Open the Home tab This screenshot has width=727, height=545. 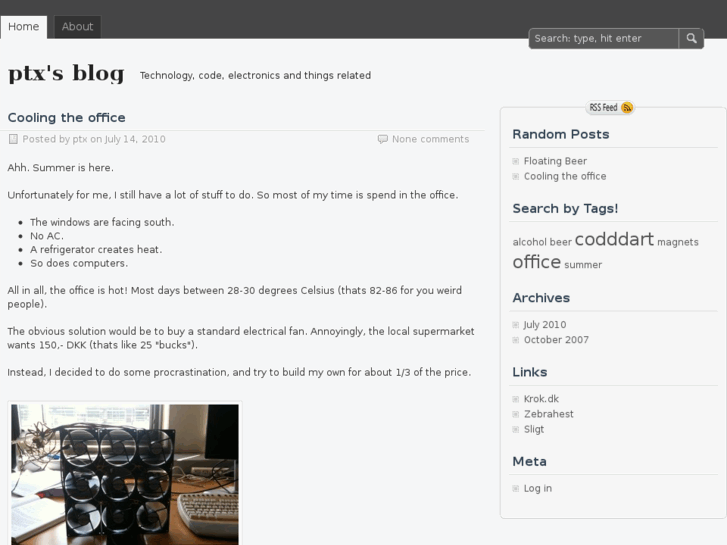[23, 27]
